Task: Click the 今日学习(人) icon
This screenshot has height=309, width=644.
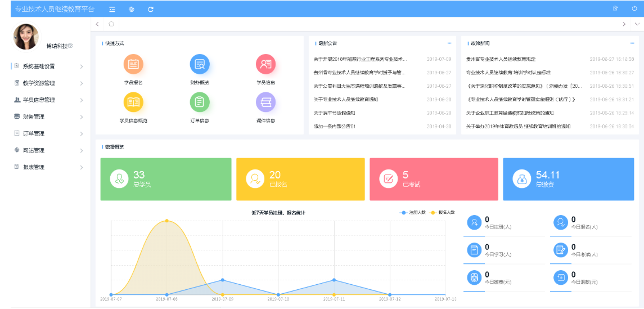Action: [x=474, y=250]
